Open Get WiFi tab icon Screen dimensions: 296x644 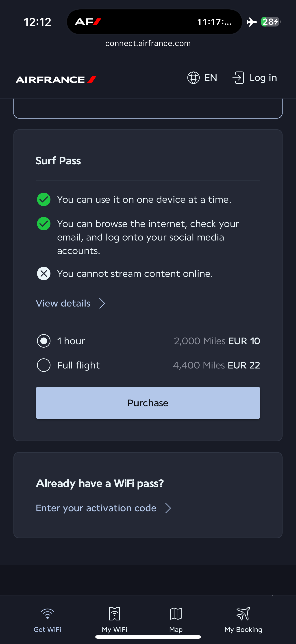pyautogui.click(x=47, y=614)
